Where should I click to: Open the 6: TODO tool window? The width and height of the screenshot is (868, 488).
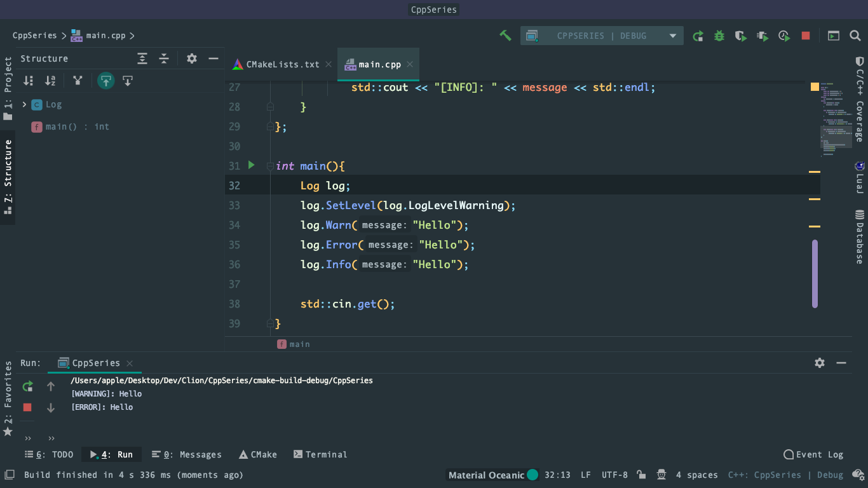49,454
